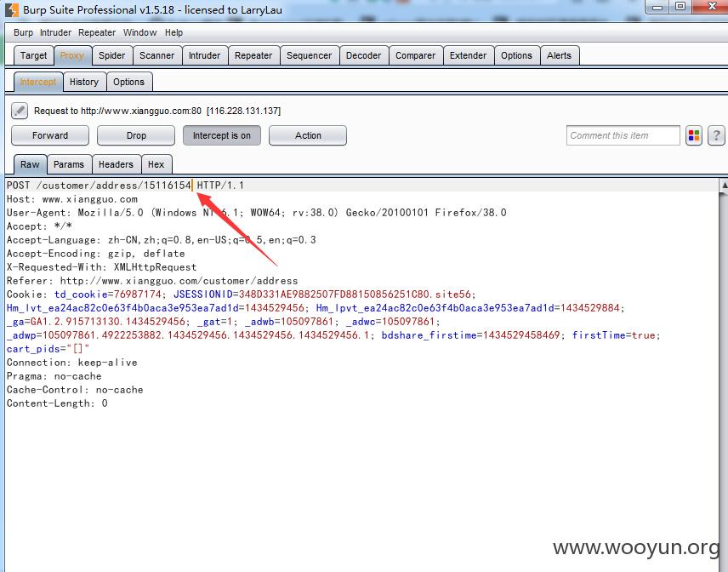728x572 pixels.
Task: Click the Accept-Language header line
Action: coord(161,240)
